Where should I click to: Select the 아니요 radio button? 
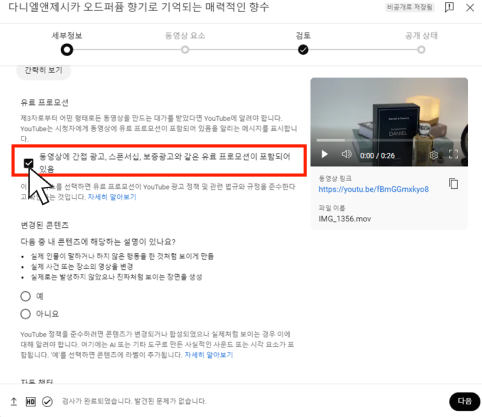[x=26, y=314]
